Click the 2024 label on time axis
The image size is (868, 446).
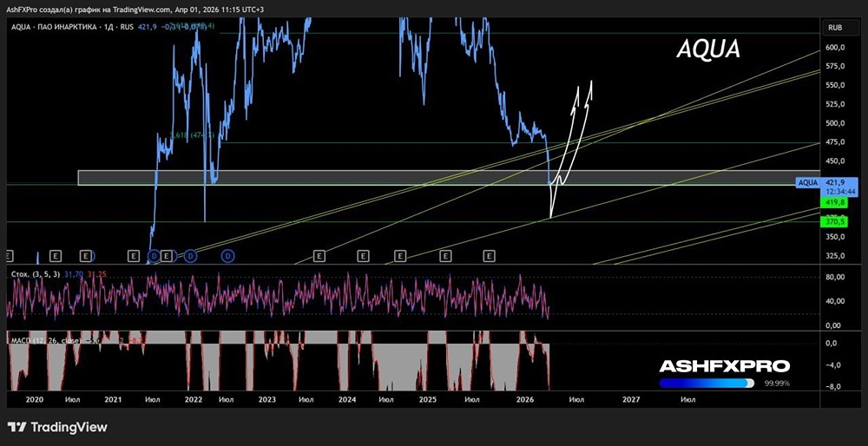point(347,399)
